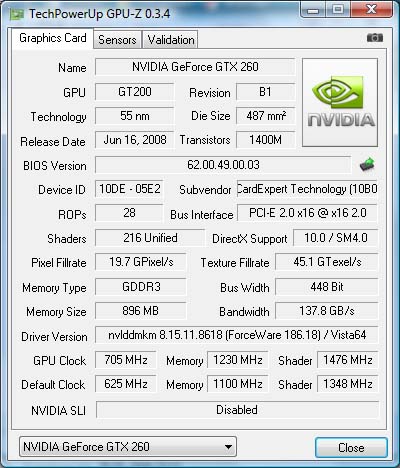Click the title bar X button

(x=371, y=9)
